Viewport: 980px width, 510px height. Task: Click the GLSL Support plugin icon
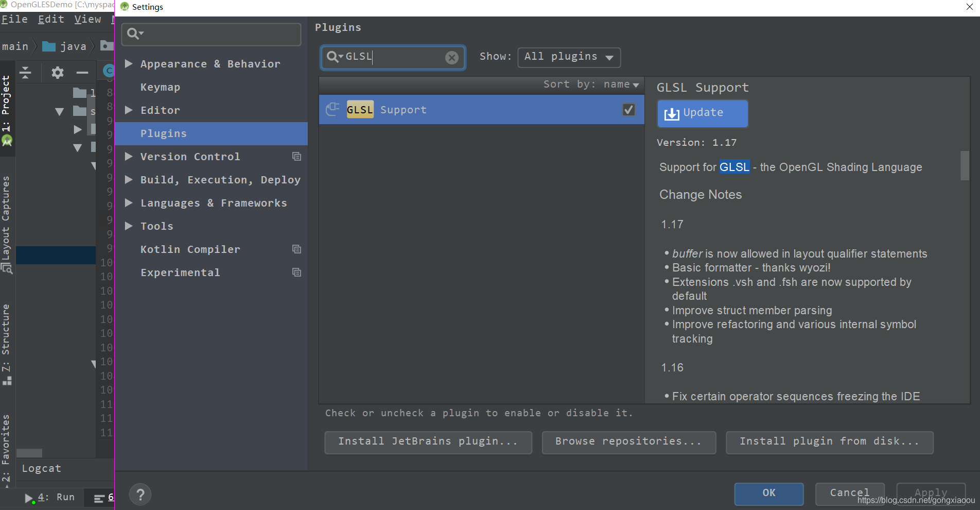[x=332, y=110]
